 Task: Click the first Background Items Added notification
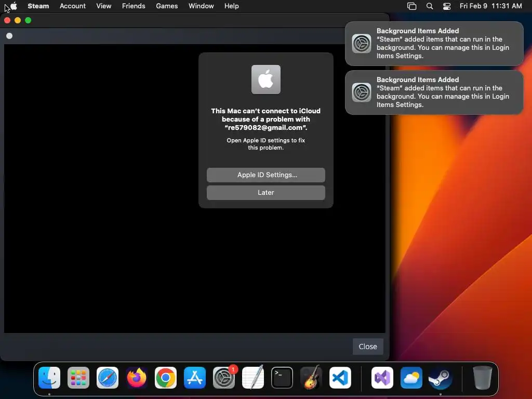pyautogui.click(x=434, y=44)
